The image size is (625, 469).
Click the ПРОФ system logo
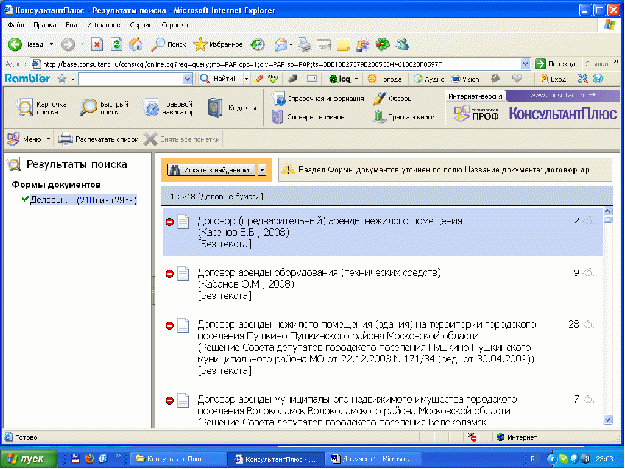(x=476, y=114)
